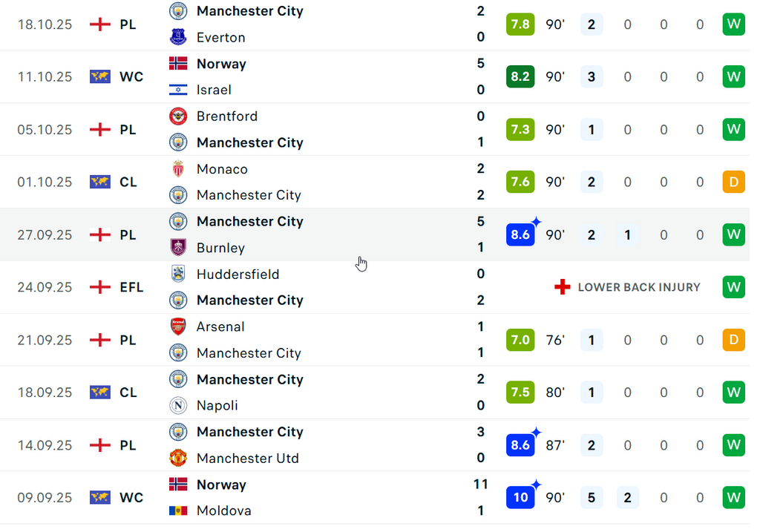Click the Brentford club crest
Viewport: 760px width, 532px height.
coord(178,116)
